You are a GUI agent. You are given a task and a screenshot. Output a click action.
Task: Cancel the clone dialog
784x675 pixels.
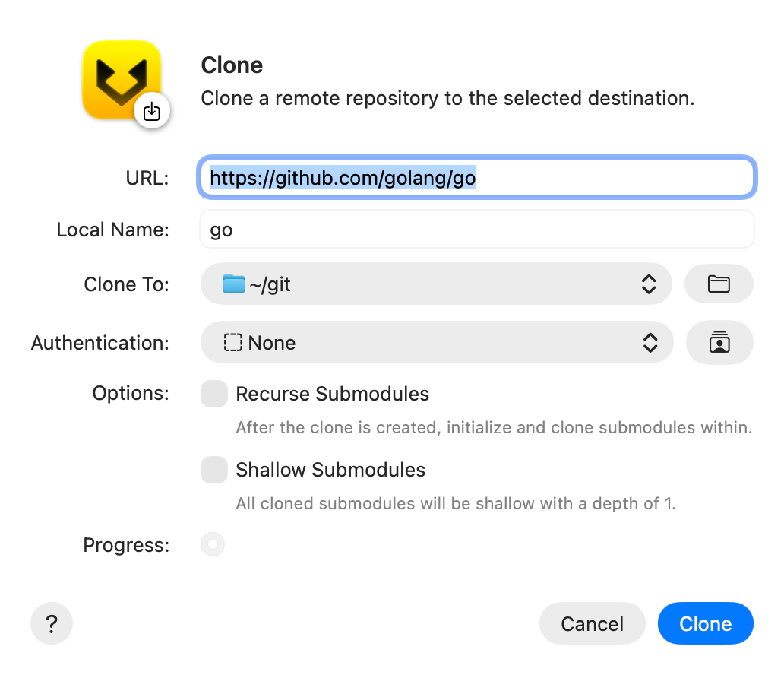592,623
